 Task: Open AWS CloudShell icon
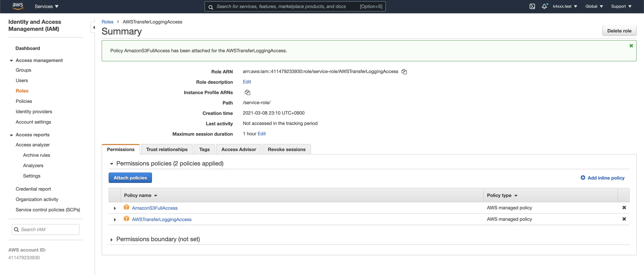point(532,6)
